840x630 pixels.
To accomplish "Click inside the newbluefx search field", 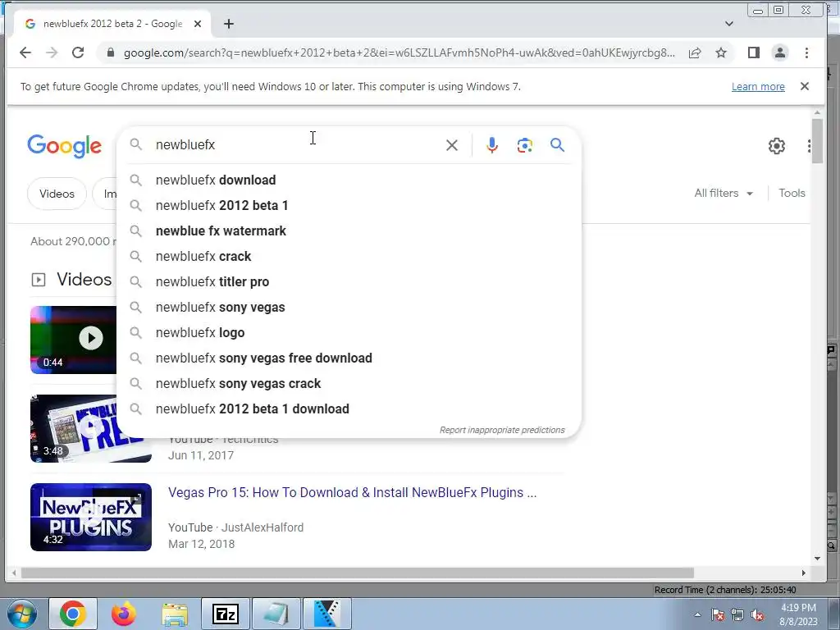I will [x=294, y=144].
